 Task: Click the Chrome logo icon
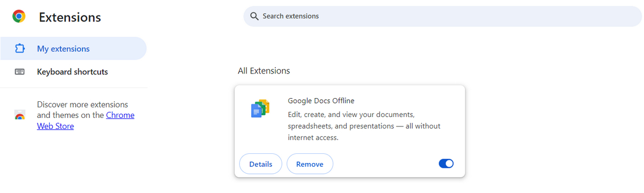coord(19,17)
